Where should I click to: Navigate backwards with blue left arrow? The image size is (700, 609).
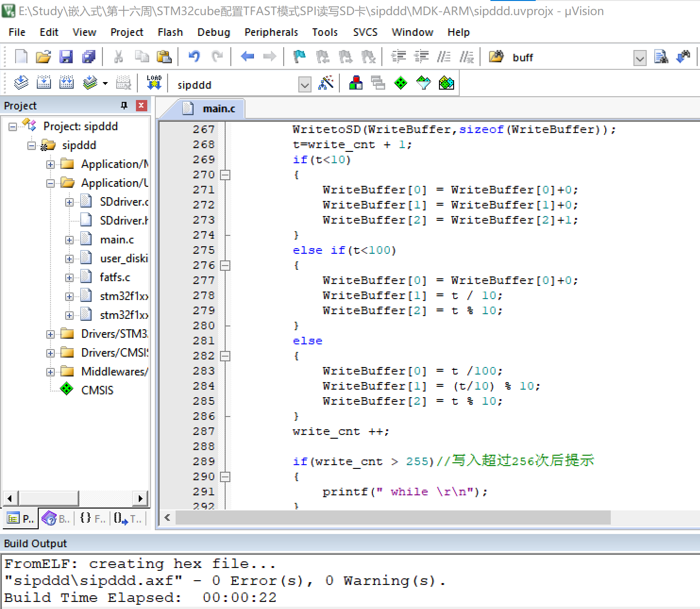click(247, 57)
